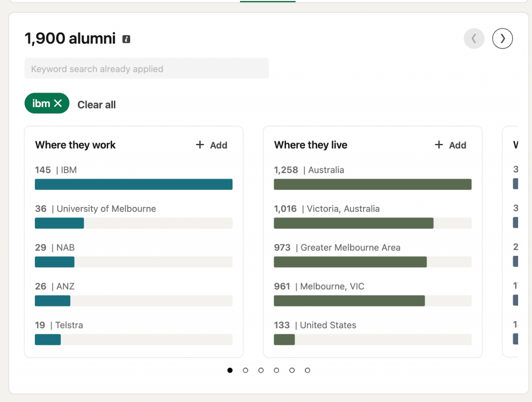Advance the insights carousel with the right arrow

point(502,38)
